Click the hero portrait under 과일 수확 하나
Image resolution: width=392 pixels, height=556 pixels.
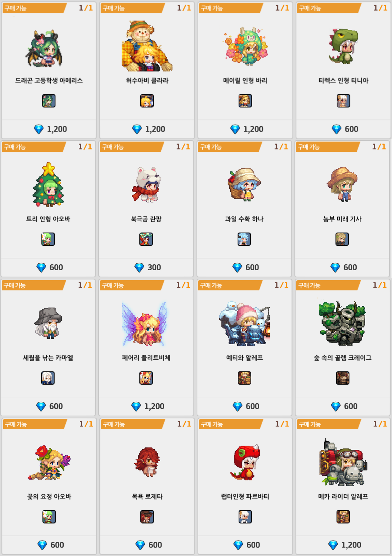[x=244, y=239]
